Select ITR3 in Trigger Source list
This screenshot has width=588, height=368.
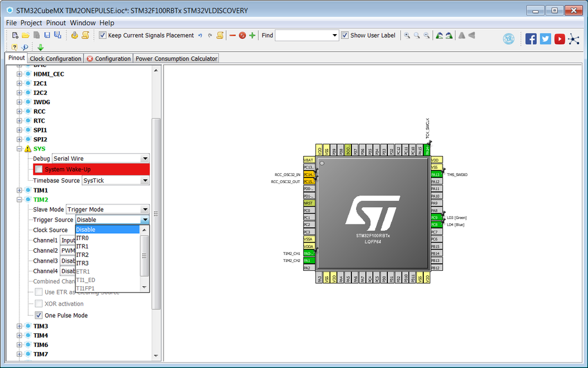(108, 263)
